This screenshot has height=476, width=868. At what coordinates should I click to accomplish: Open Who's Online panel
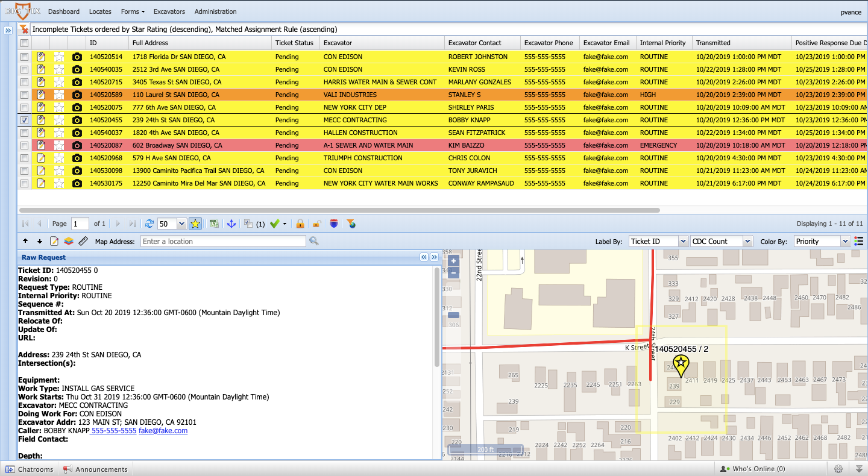(x=753, y=469)
